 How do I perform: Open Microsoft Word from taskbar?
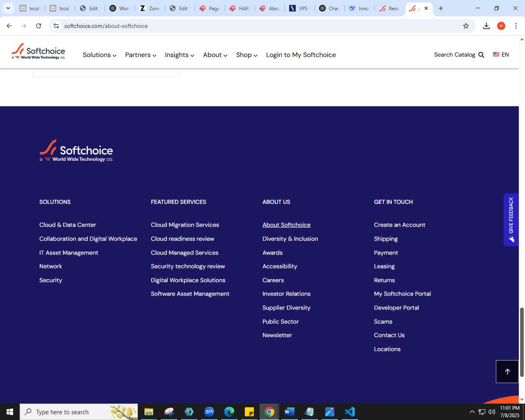click(x=290, y=412)
